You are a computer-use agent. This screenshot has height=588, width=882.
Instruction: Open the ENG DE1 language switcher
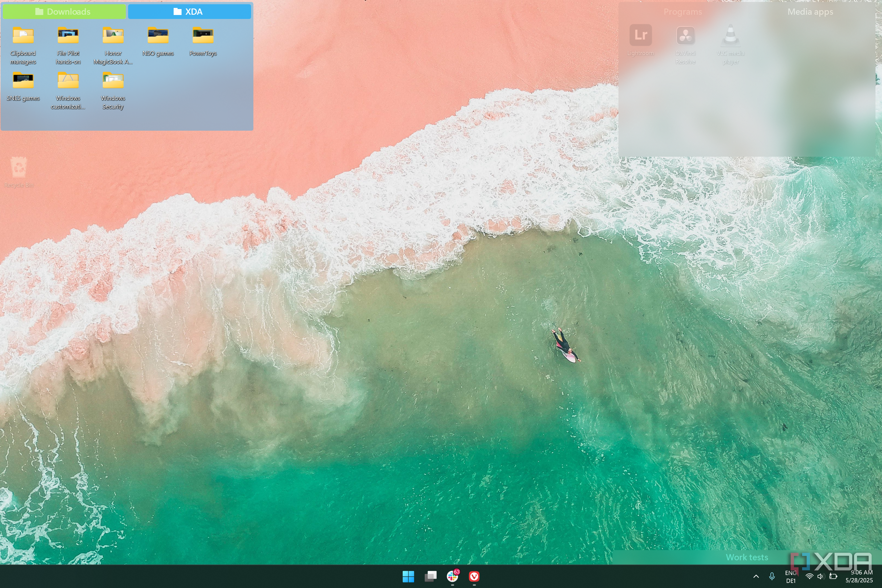click(791, 577)
